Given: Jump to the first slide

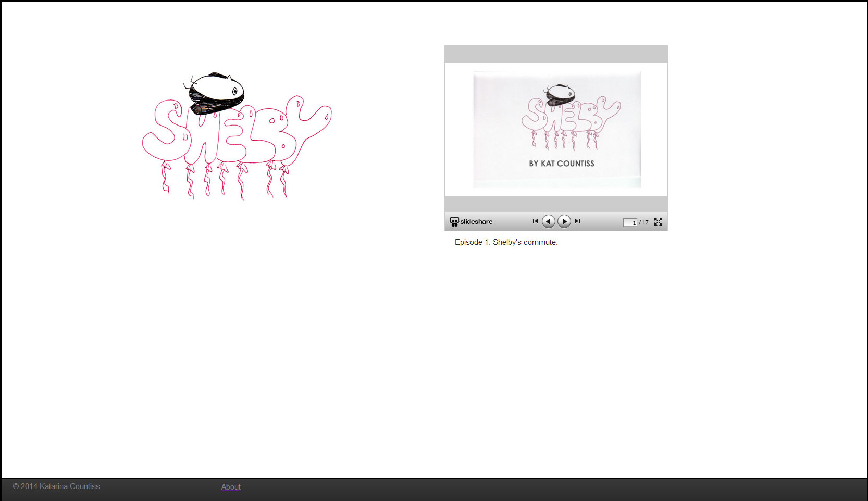Looking at the screenshot, I should (x=535, y=221).
